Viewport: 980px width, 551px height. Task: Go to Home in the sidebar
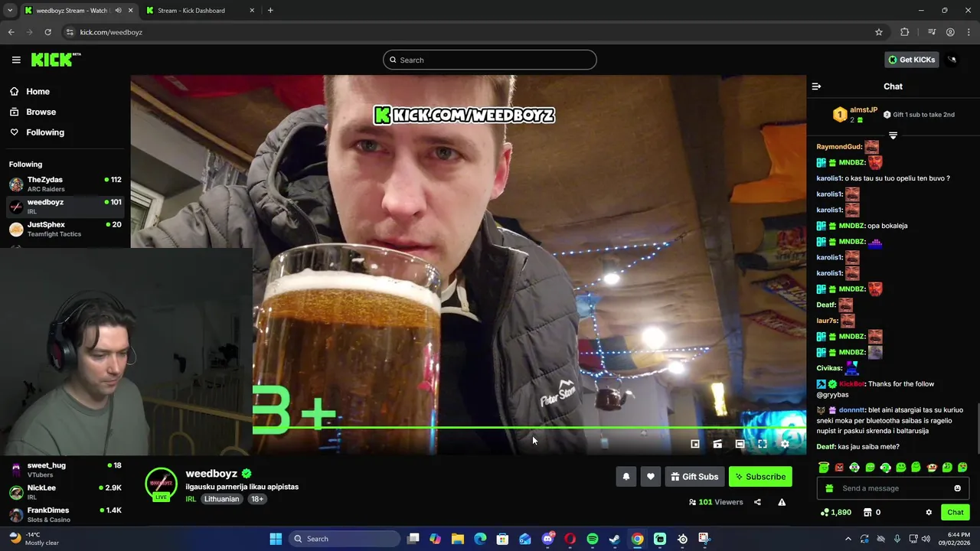38,91
